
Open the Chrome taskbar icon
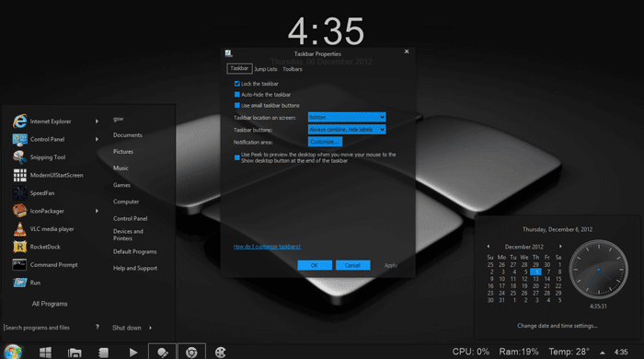[191, 352]
